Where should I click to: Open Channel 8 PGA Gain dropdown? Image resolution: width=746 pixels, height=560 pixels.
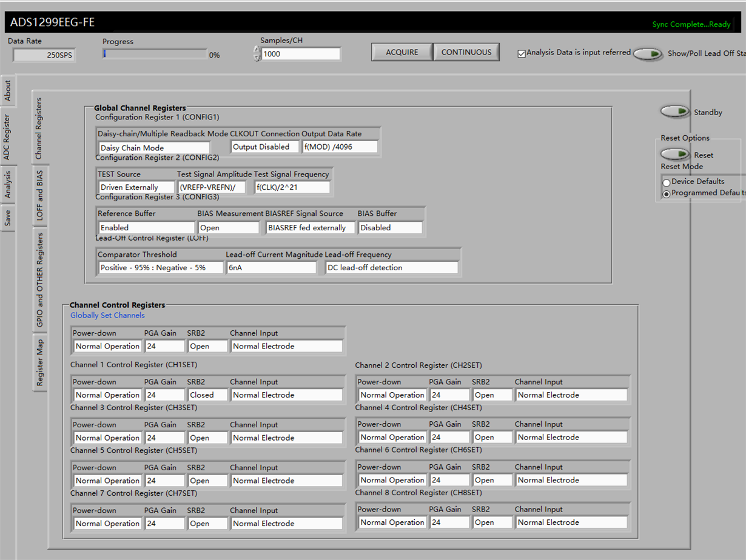(449, 522)
